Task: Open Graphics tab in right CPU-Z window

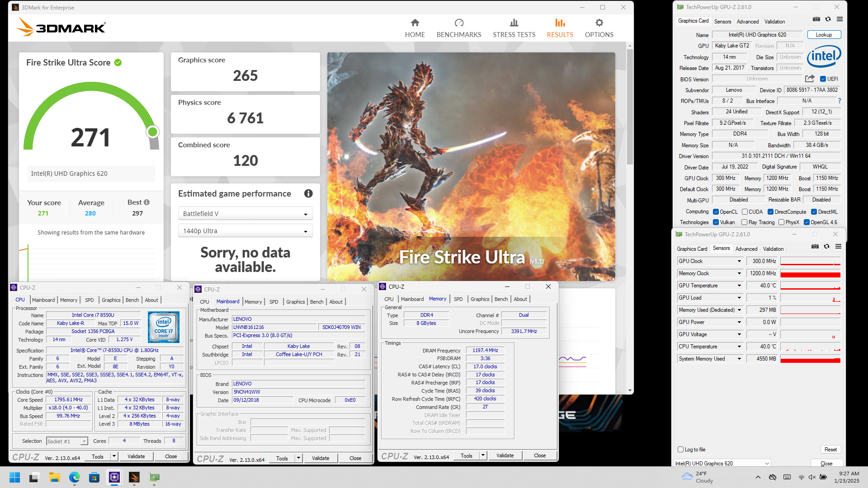Action: pyautogui.click(x=480, y=299)
